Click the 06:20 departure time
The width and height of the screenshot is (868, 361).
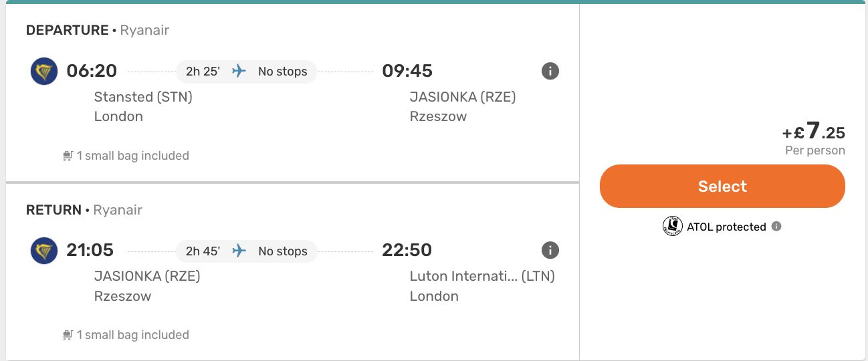(x=92, y=71)
